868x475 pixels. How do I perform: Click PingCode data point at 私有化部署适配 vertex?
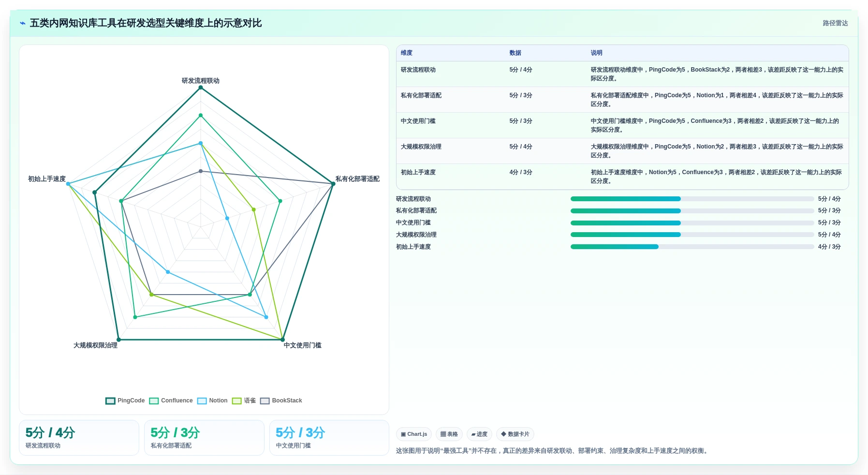pos(333,184)
